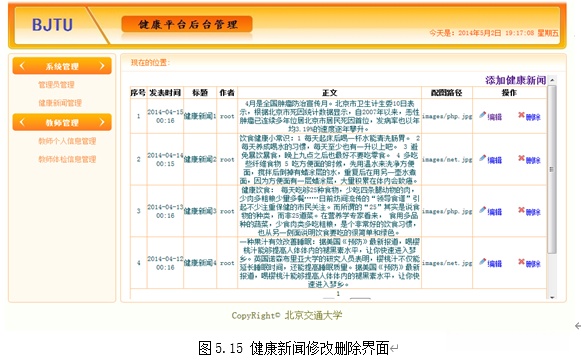Click the 健康平台后台管理 title banner
The width and height of the screenshot is (581, 360).
click(x=187, y=24)
